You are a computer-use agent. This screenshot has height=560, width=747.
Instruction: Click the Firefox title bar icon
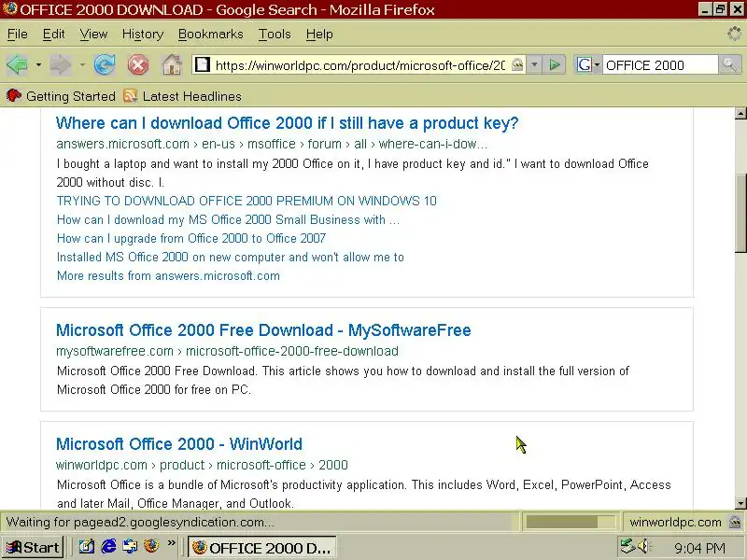pos(9,9)
